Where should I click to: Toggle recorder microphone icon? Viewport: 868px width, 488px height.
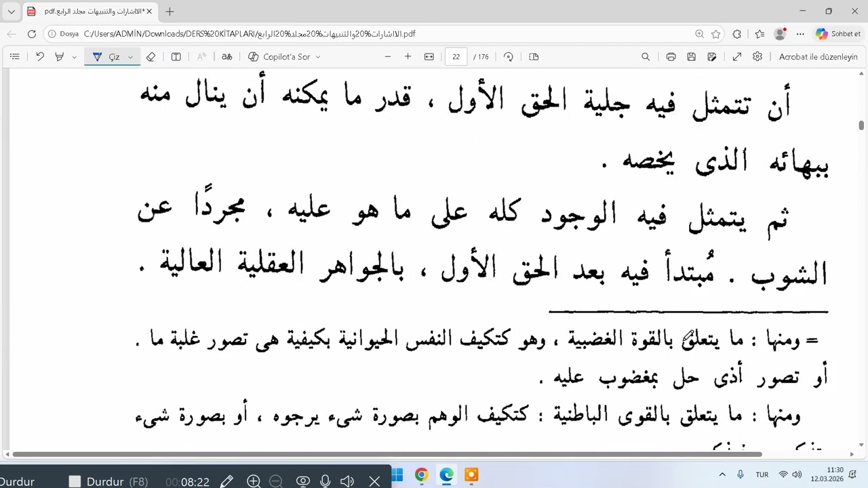pos(325,481)
